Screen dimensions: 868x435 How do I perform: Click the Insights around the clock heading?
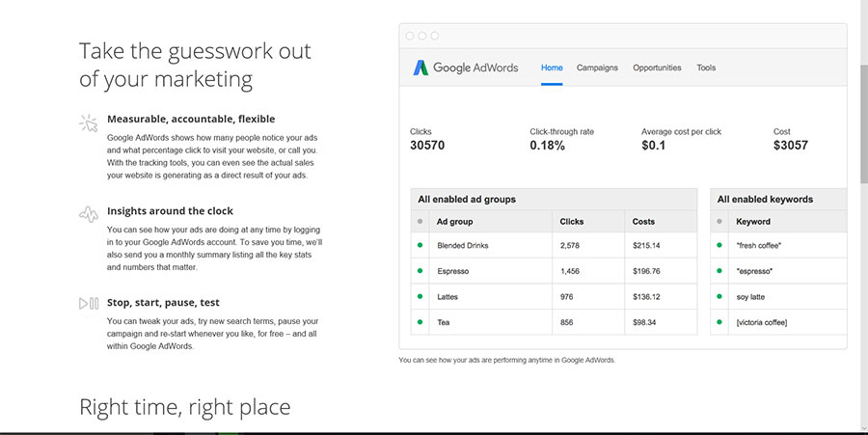coord(170,211)
